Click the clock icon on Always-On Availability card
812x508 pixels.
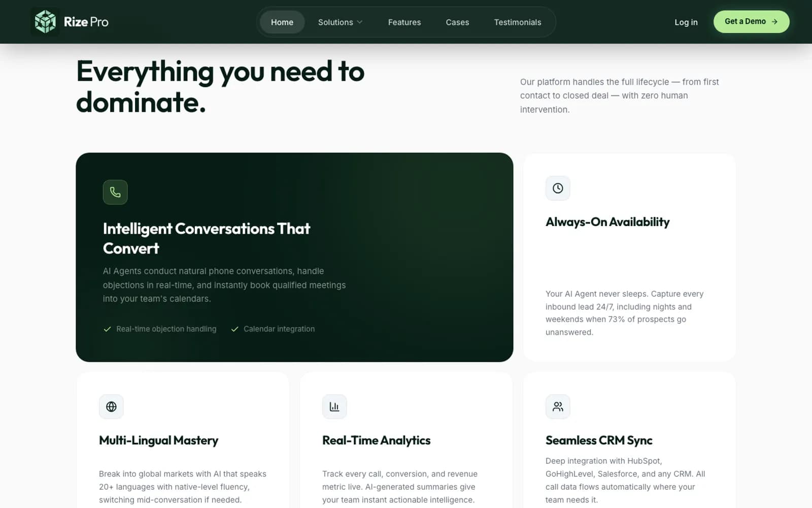click(558, 188)
